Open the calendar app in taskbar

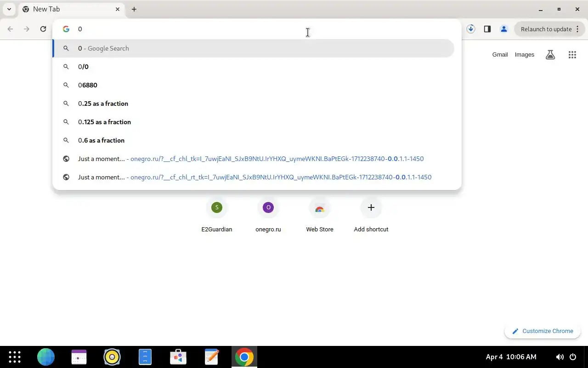pos(79,357)
